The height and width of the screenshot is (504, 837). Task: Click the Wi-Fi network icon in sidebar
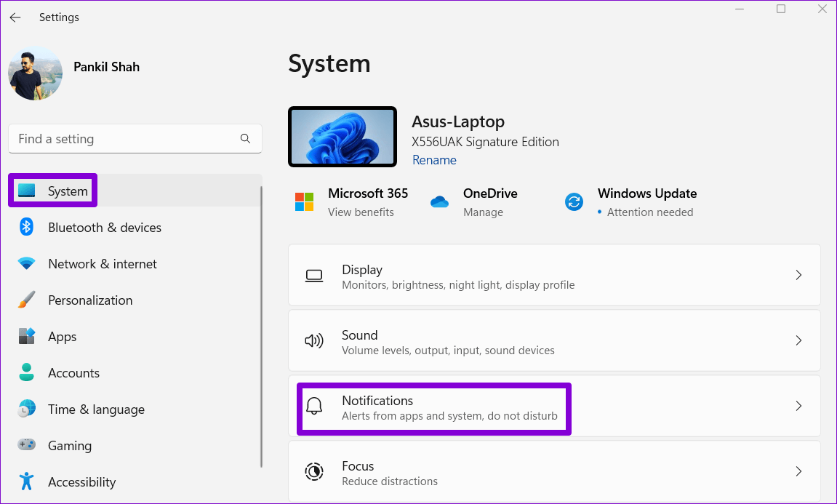(x=26, y=263)
